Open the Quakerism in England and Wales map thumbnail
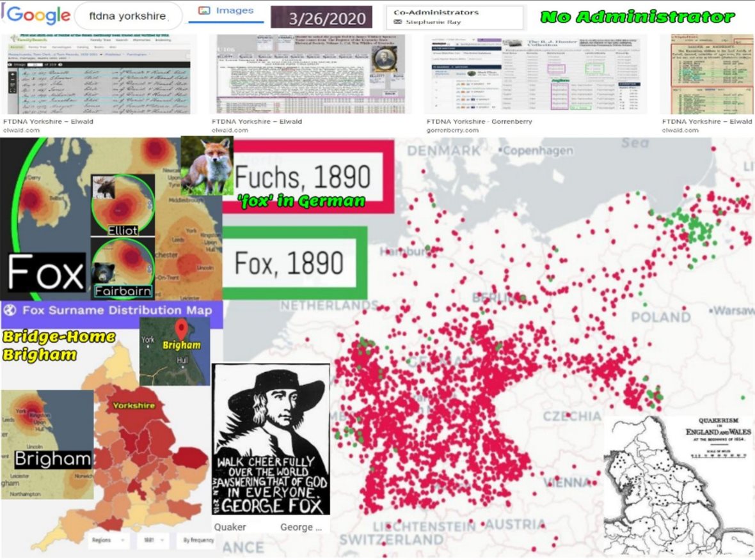 click(679, 485)
